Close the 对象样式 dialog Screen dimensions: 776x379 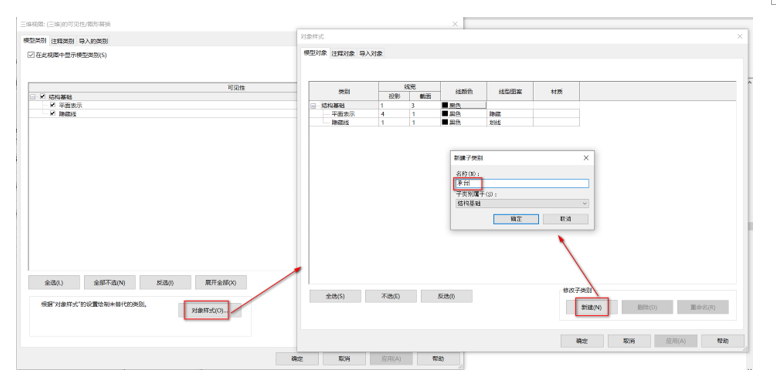click(x=740, y=37)
